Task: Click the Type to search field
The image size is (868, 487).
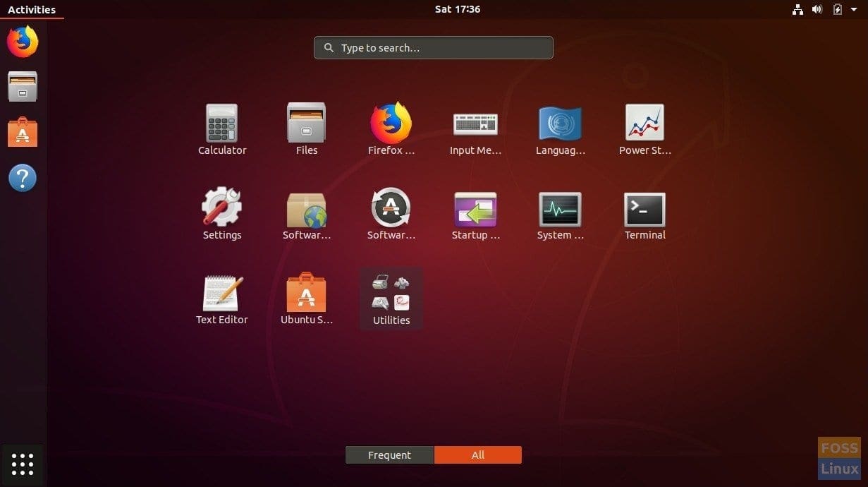Action: coord(434,48)
